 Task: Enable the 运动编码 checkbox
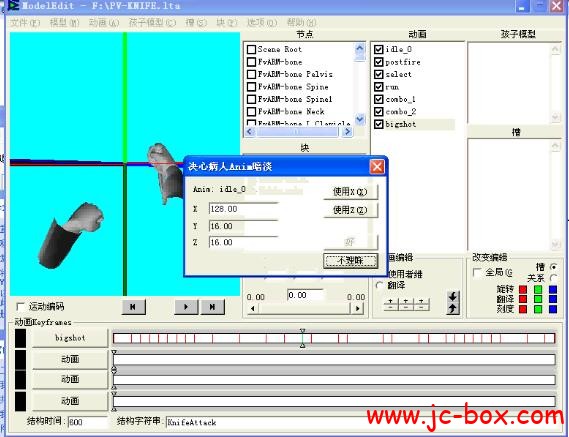[21, 307]
